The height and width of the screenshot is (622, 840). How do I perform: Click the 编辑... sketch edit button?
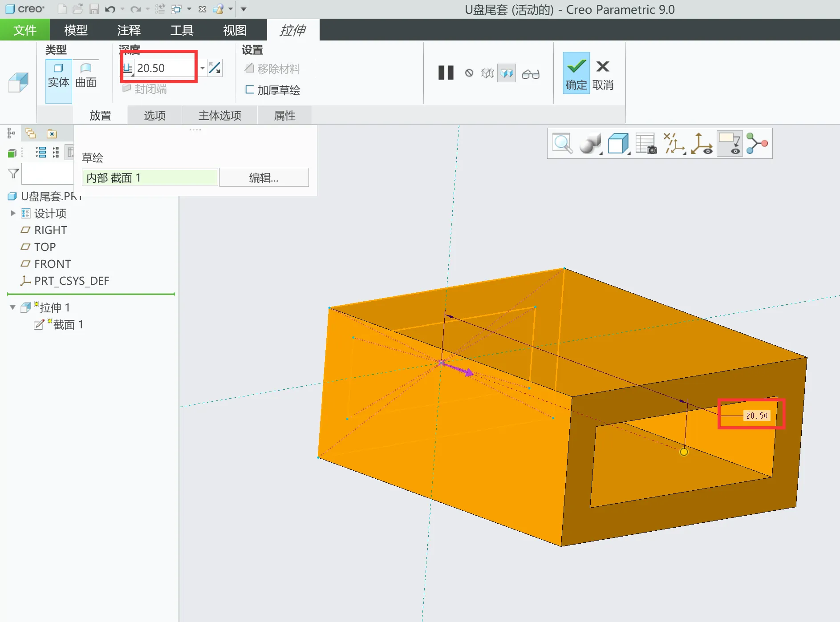pyautogui.click(x=264, y=178)
